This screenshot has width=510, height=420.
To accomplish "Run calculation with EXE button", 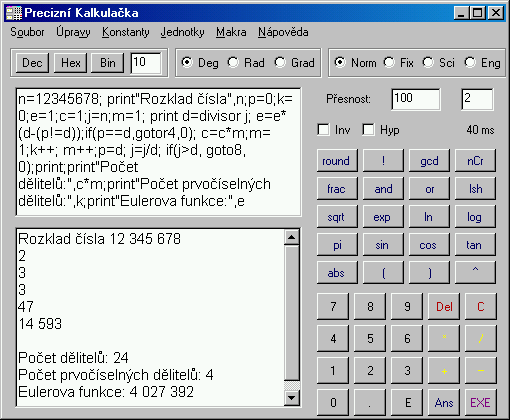I will click(480, 402).
